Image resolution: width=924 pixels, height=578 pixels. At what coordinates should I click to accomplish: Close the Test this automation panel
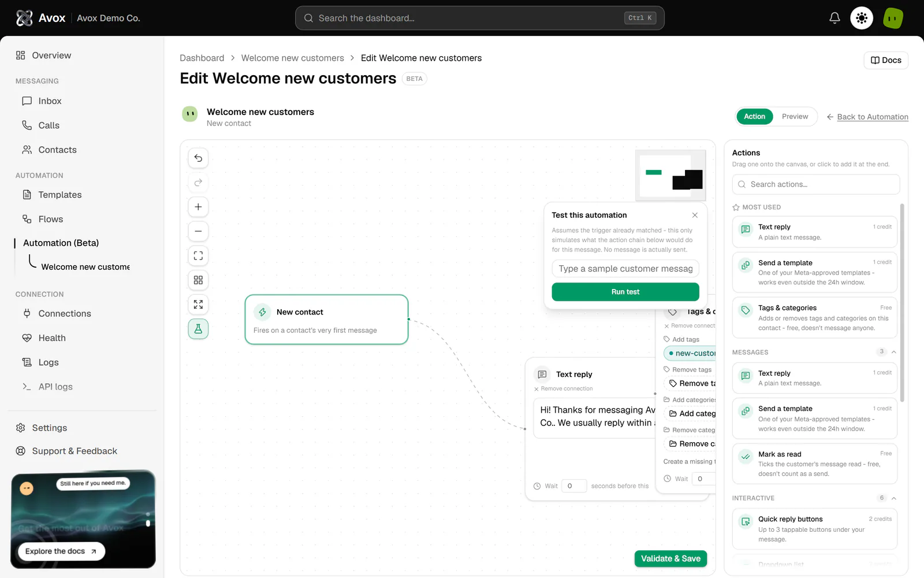695,215
